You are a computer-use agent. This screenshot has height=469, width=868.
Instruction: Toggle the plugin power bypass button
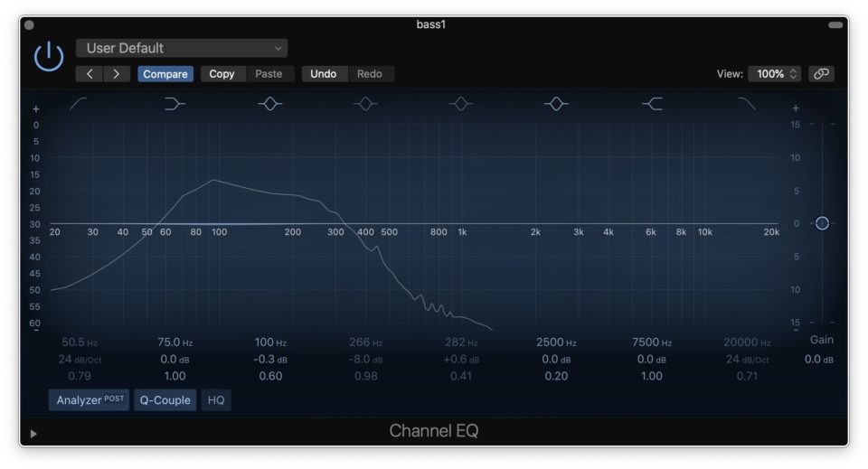tap(49, 57)
